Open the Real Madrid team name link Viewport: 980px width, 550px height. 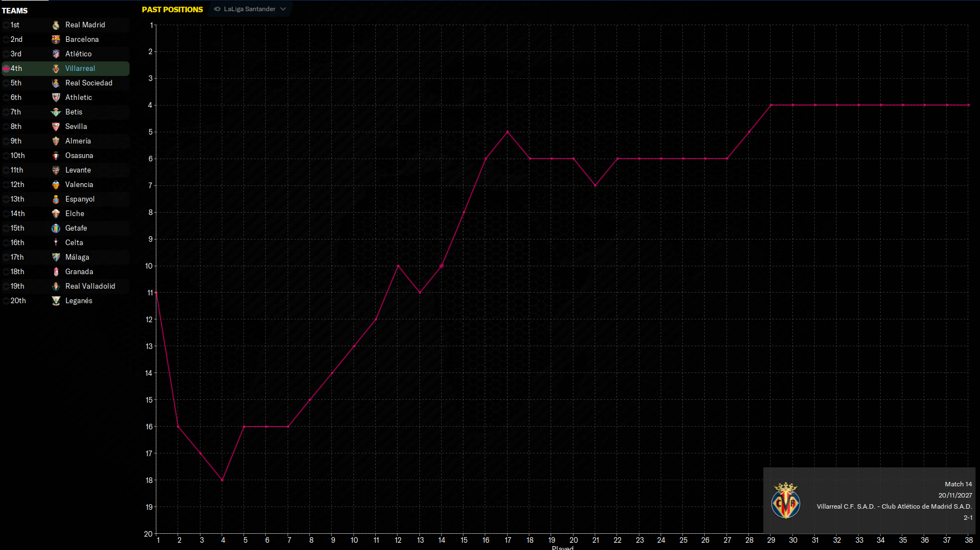[85, 25]
